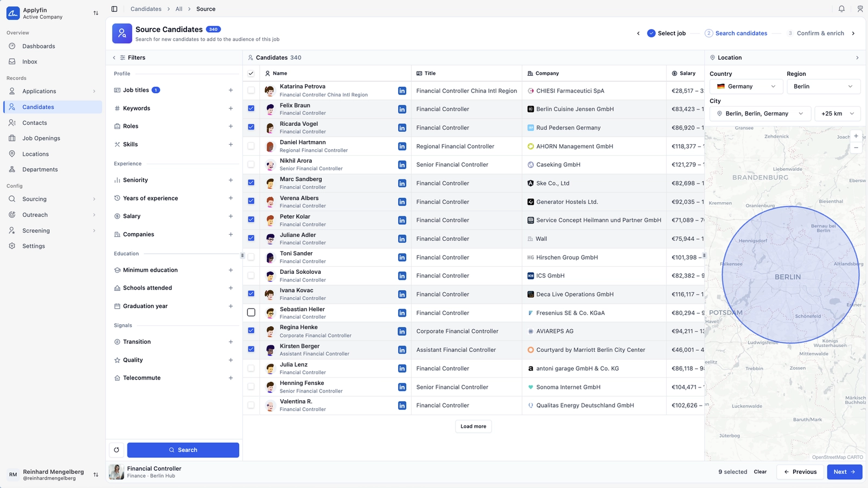Deselect Ivana Kovac's checkbox
The height and width of the screenshot is (488, 868).
(251, 293)
